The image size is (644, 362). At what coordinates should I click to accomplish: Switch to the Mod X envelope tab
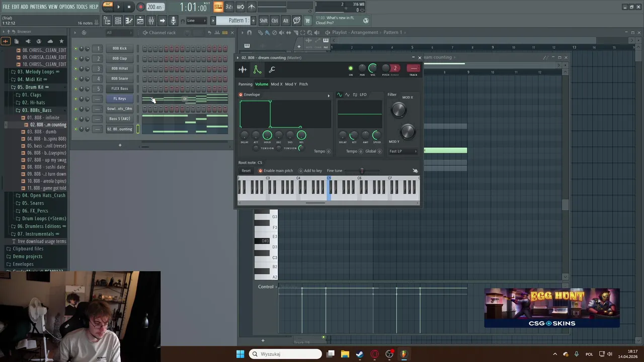(277, 84)
